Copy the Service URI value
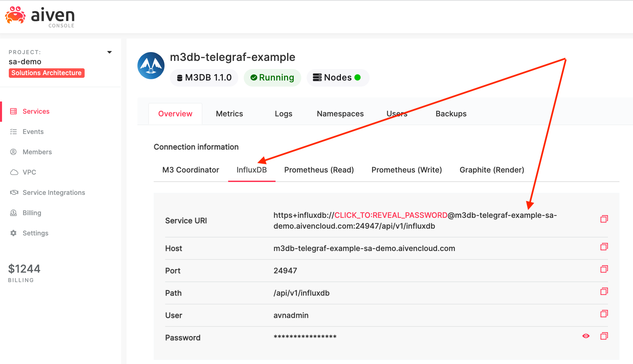The height and width of the screenshot is (364, 633). (x=604, y=219)
